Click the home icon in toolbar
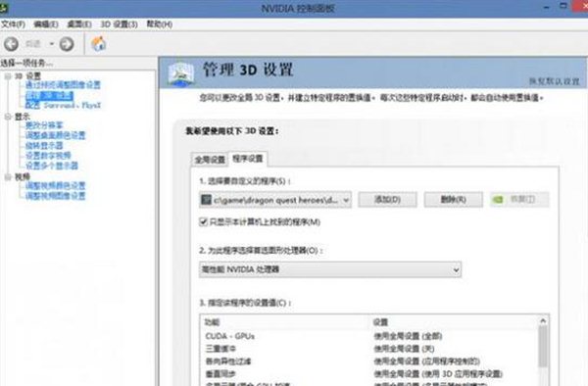 tap(99, 44)
